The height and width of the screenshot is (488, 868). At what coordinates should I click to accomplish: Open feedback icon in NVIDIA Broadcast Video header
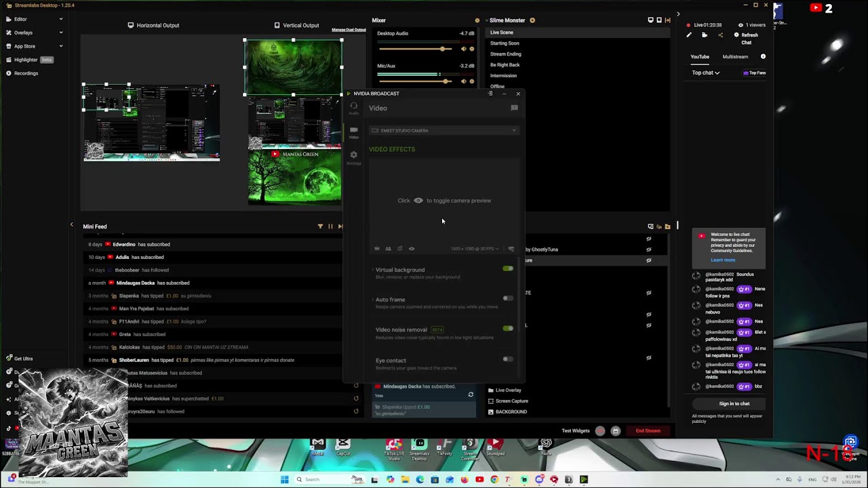pyautogui.click(x=514, y=108)
